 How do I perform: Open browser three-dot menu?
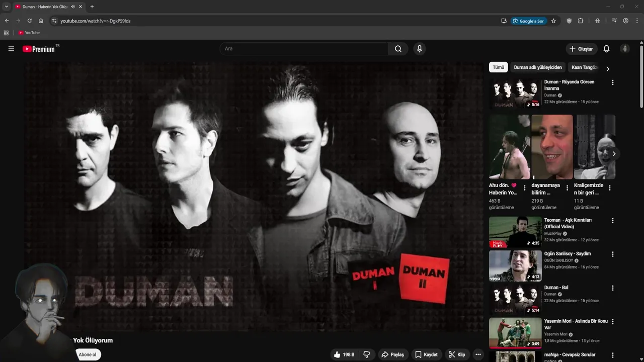click(x=637, y=21)
